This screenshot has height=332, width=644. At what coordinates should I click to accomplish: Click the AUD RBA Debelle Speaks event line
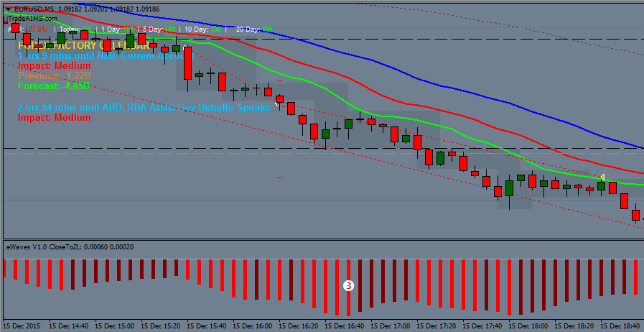(x=144, y=107)
